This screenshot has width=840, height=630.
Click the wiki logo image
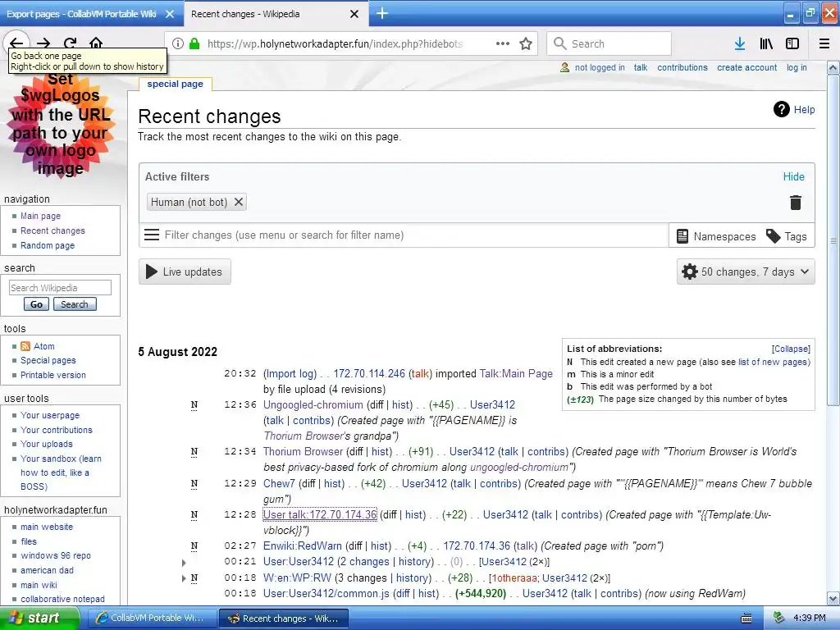[x=60, y=126]
